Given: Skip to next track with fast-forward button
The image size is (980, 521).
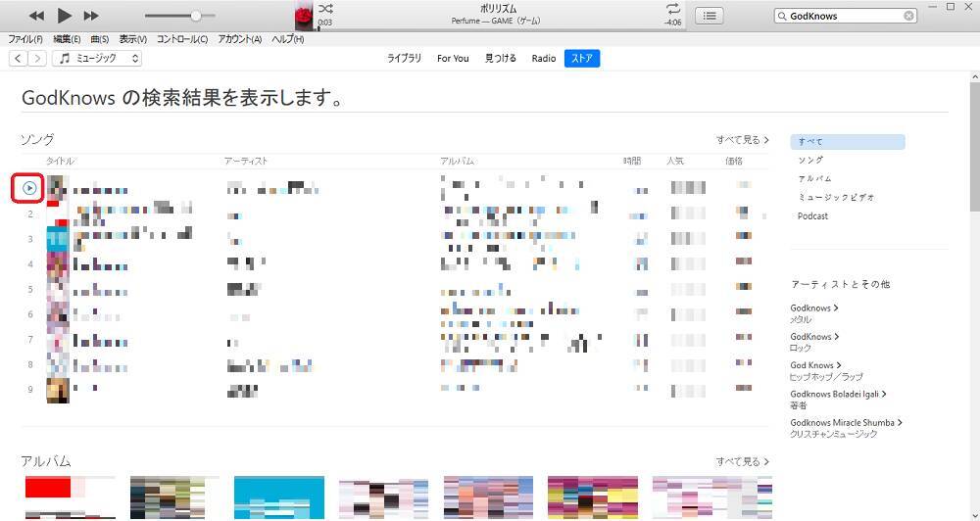Looking at the screenshot, I should pyautogui.click(x=91, y=16).
